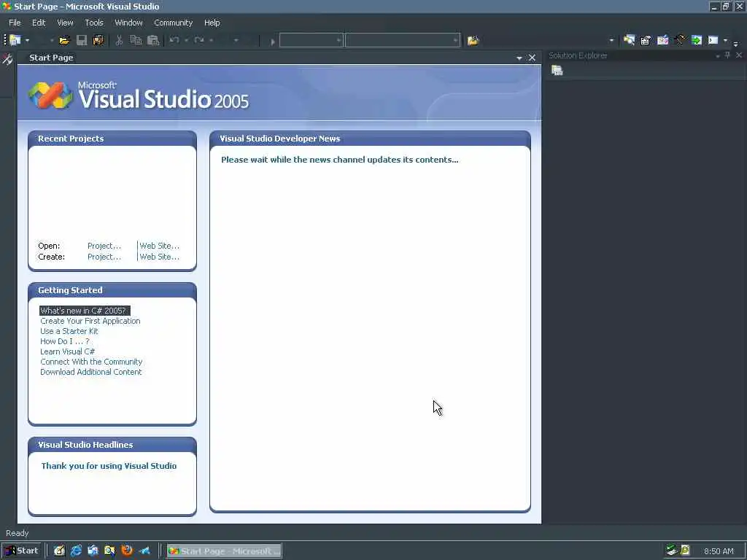
Task: Click the New Project toolbar icon
Action: click(x=15, y=41)
